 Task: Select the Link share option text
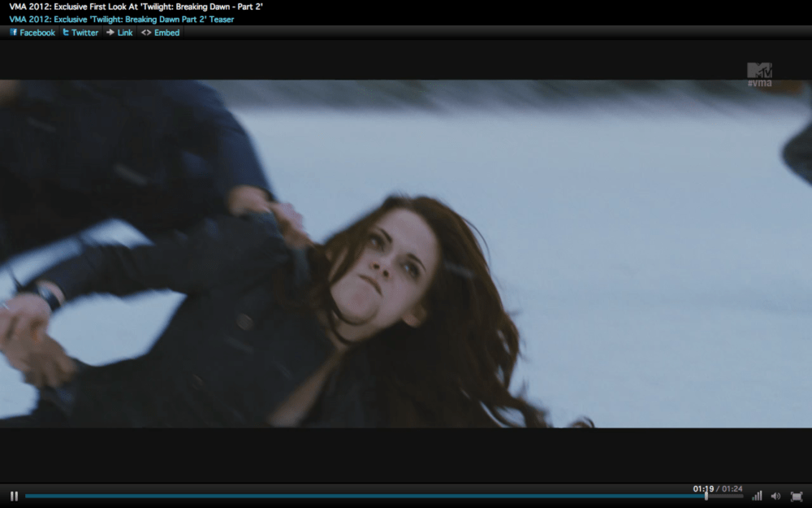[x=125, y=33]
